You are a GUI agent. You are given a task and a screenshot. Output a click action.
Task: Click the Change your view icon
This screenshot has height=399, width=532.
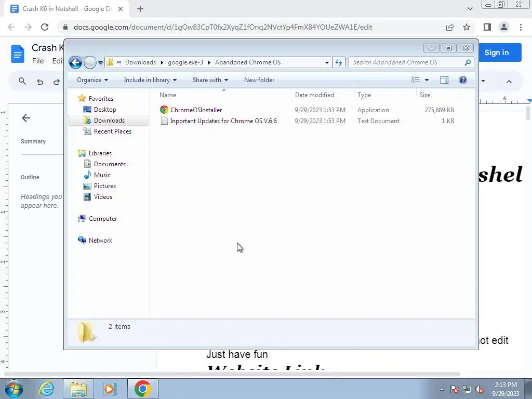tap(416, 80)
